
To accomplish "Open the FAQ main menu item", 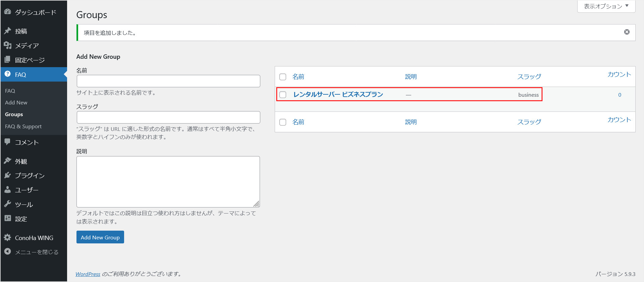I will click(34, 75).
